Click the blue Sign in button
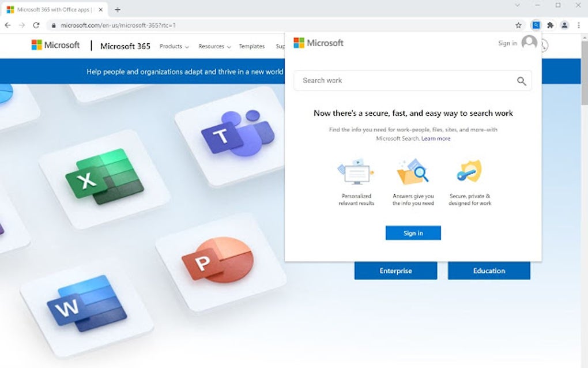The image size is (588, 368). (413, 233)
